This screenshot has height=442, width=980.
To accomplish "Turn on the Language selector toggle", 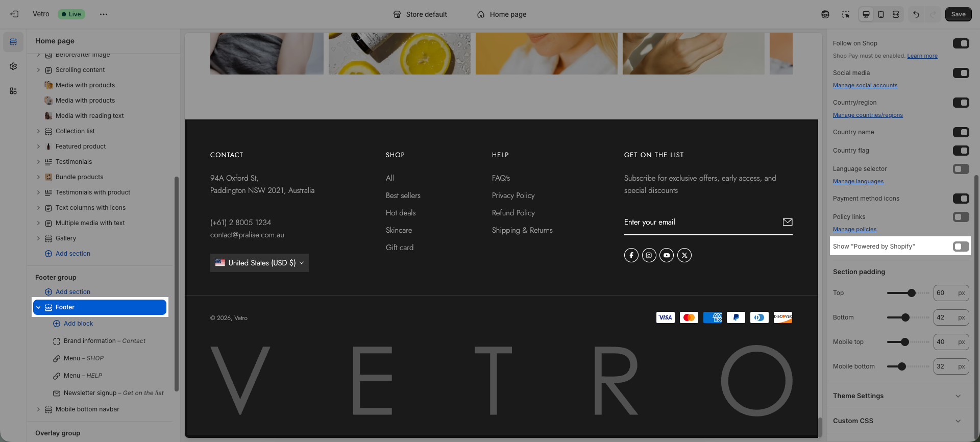I will point(961,169).
